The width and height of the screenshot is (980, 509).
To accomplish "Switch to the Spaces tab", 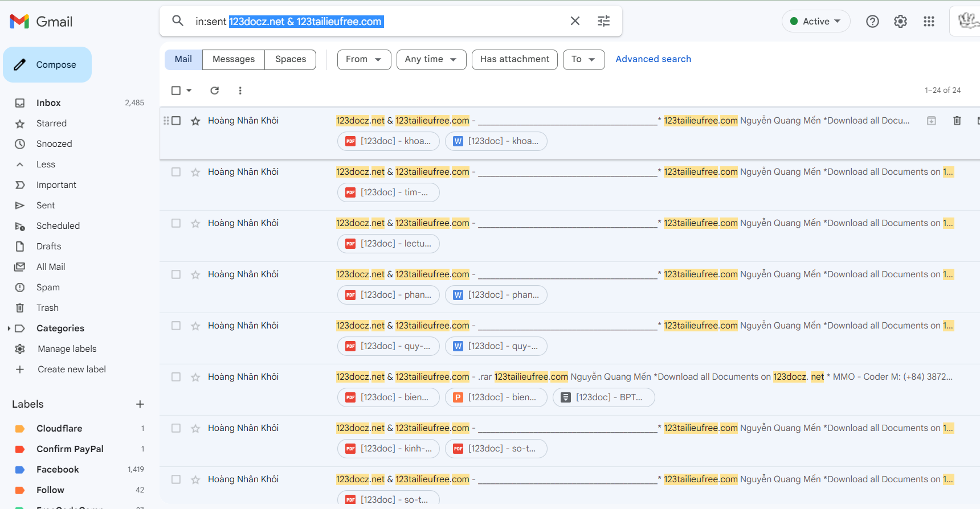I will pyautogui.click(x=291, y=59).
